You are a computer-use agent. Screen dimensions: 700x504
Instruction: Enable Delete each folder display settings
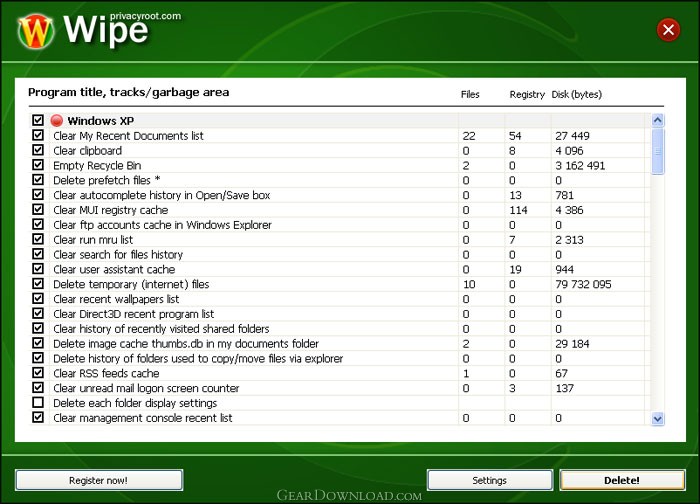pos(38,402)
